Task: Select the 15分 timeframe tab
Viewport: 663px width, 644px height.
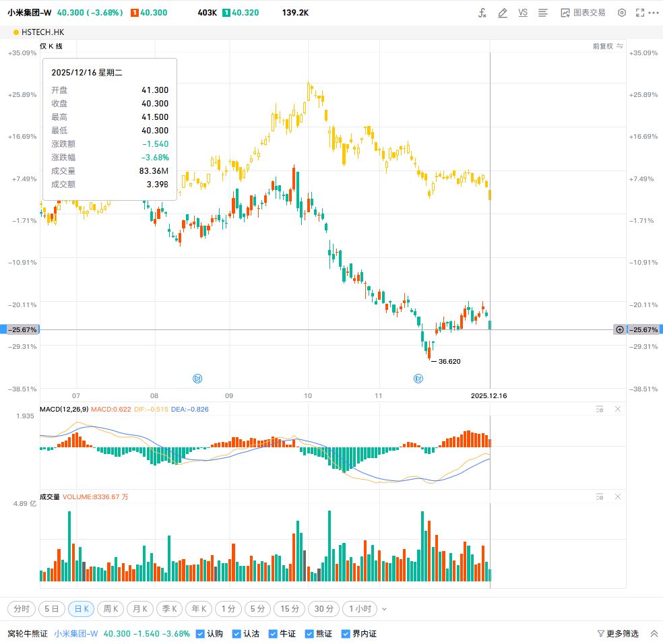Action: click(290, 609)
